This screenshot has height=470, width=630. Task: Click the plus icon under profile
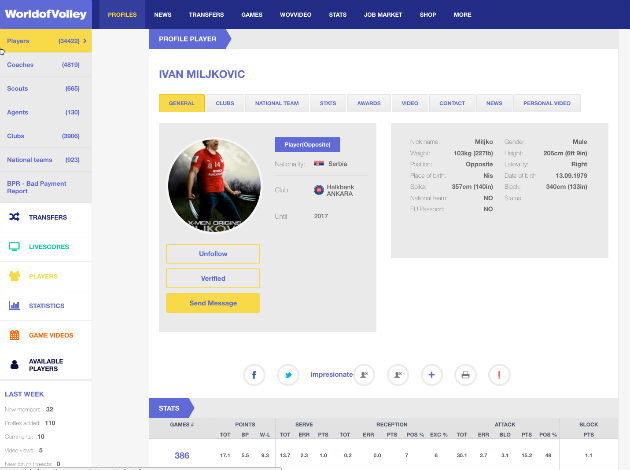(431, 375)
